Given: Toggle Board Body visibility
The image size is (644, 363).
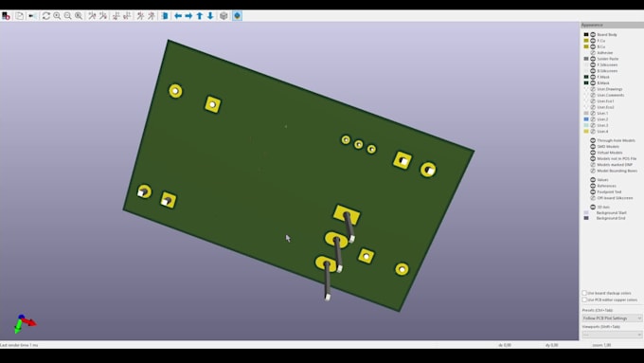Looking at the screenshot, I should point(593,34).
